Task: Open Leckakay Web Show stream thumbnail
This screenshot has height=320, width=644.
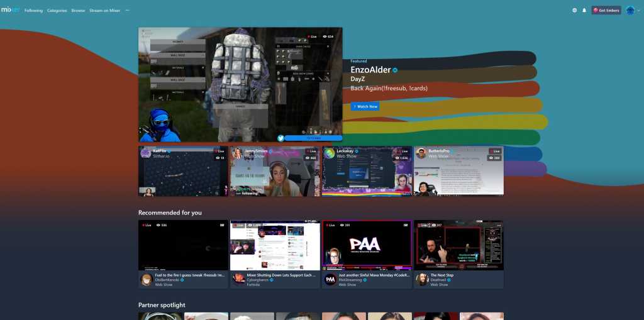Action: point(367,171)
